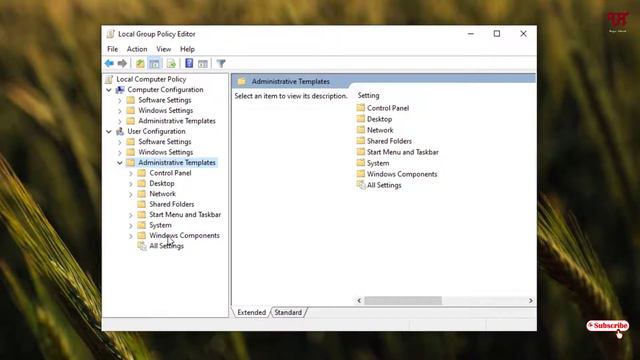Image resolution: width=640 pixels, height=360 pixels.
Task: Select Windows Settings under User Configuration
Action: point(165,152)
